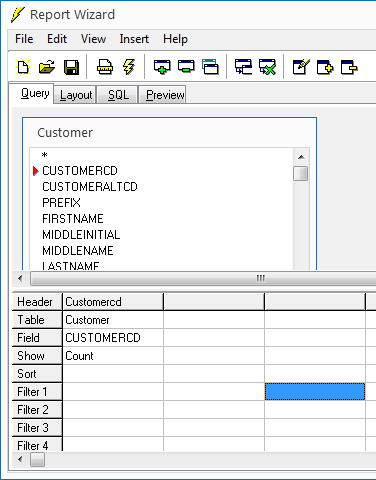Click the edit column pencil icon
Image resolution: width=376 pixels, height=480 pixels.
click(301, 67)
